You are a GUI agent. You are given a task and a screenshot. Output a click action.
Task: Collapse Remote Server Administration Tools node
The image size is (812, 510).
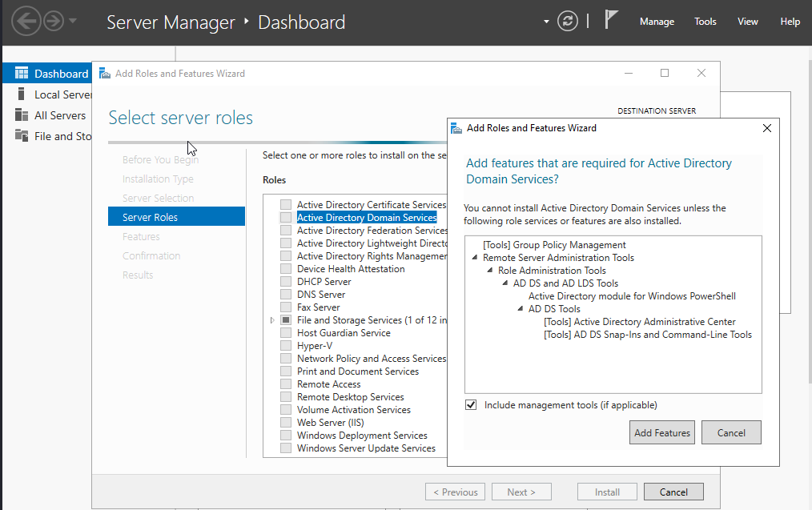pyautogui.click(x=476, y=258)
